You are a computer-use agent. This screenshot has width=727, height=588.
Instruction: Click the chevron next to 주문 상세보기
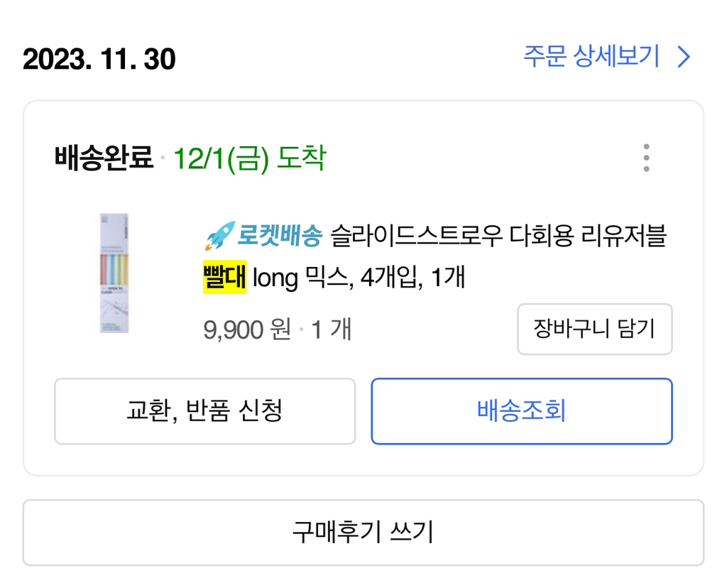coord(684,57)
